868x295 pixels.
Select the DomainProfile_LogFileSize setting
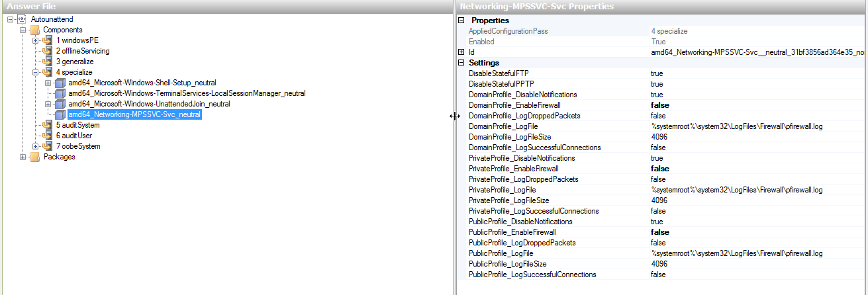tap(510, 137)
